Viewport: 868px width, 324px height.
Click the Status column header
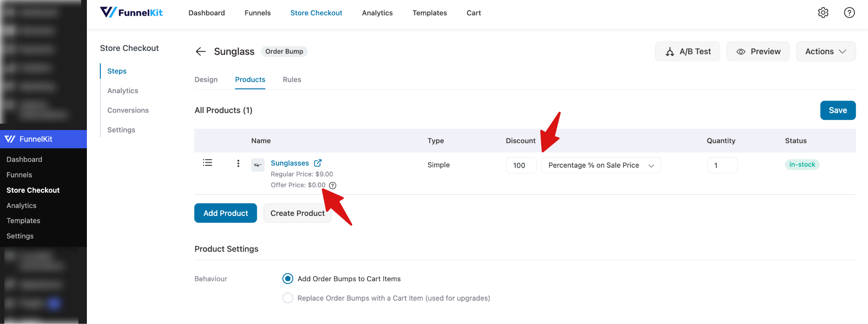pyautogui.click(x=796, y=141)
